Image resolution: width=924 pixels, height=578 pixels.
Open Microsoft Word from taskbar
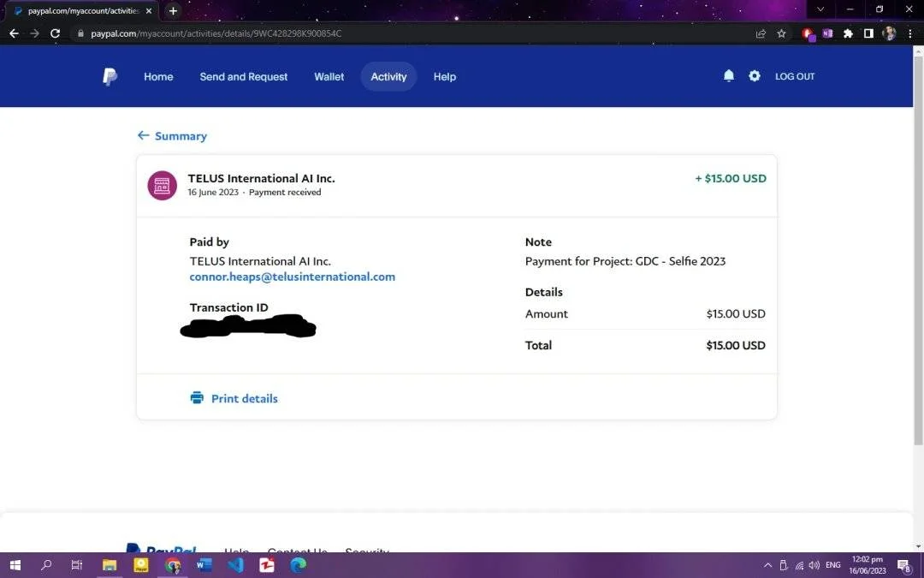(204, 565)
